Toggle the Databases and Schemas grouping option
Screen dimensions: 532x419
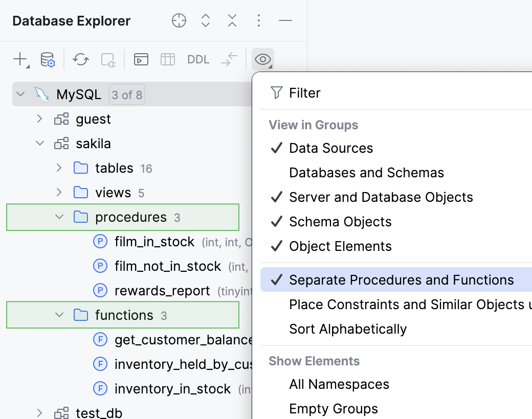point(366,172)
